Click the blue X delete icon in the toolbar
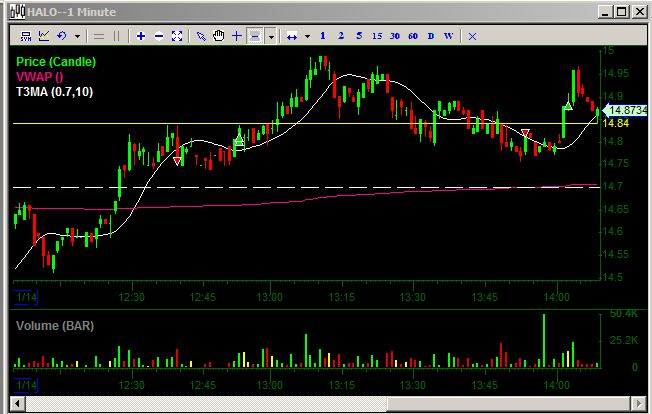Screen dimensions: 652x414 coord(472,37)
